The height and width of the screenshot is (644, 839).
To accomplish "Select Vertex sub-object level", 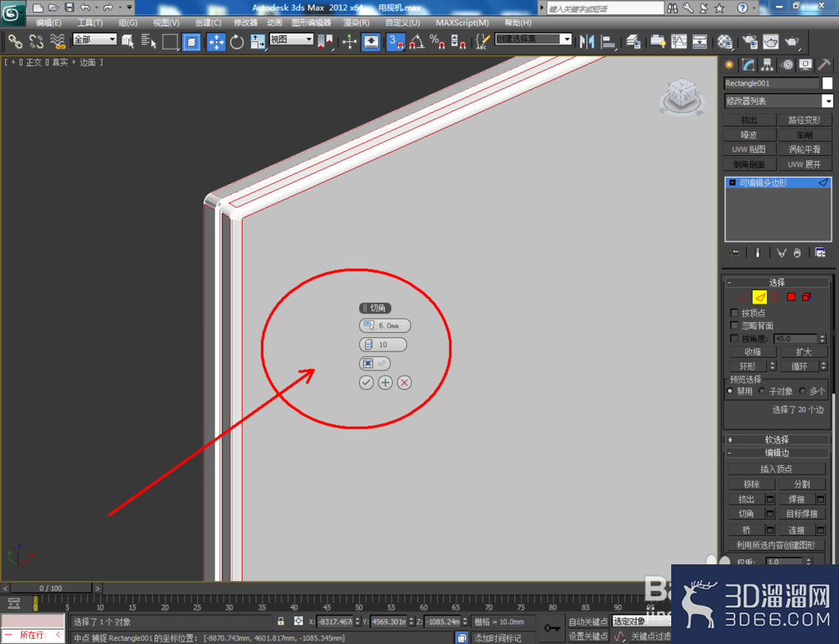I will click(x=743, y=297).
